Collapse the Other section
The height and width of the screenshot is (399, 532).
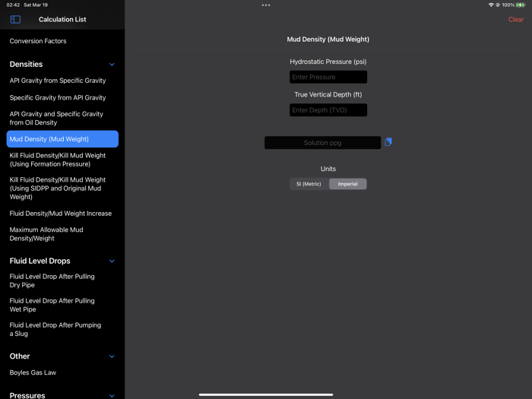click(x=112, y=356)
